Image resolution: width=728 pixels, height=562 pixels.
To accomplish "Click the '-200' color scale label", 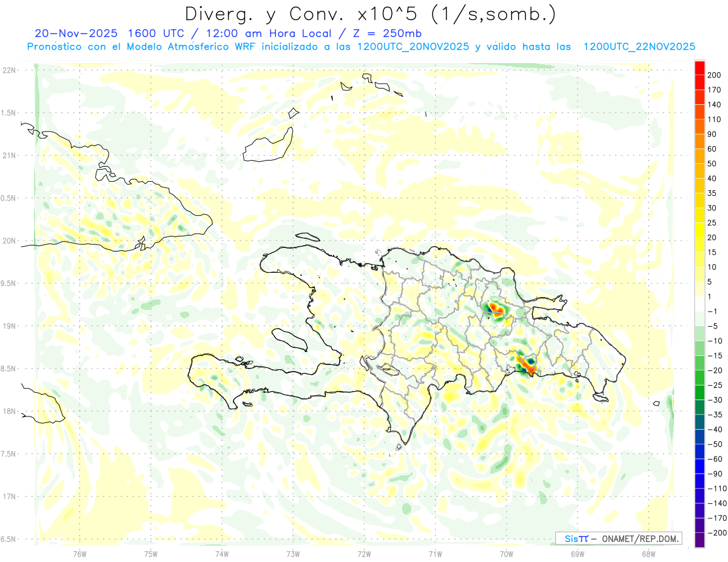I will point(718,533).
